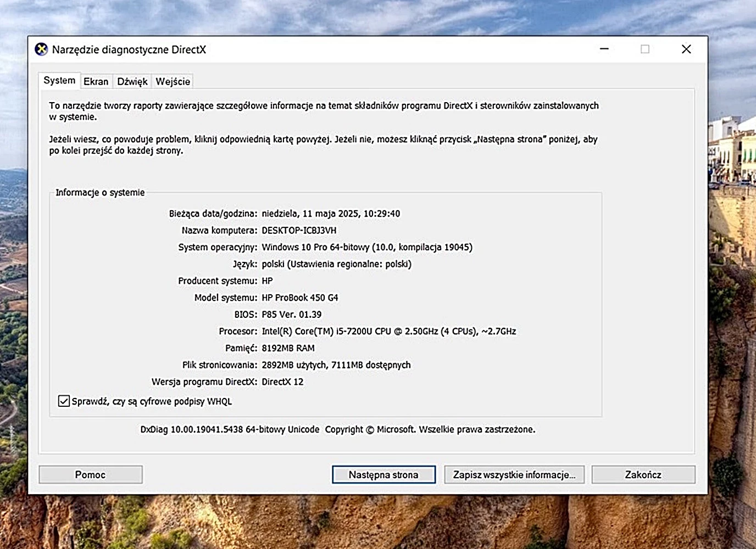Viewport: 756px width, 549px height.
Task: Click the Pomoc button
Action: point(91,475)
